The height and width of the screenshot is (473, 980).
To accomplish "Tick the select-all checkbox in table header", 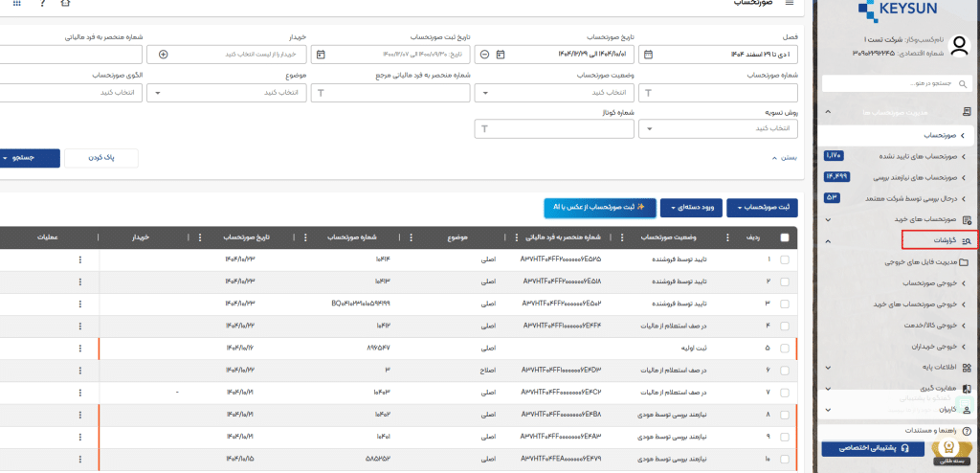I will (x=785, y=237).
